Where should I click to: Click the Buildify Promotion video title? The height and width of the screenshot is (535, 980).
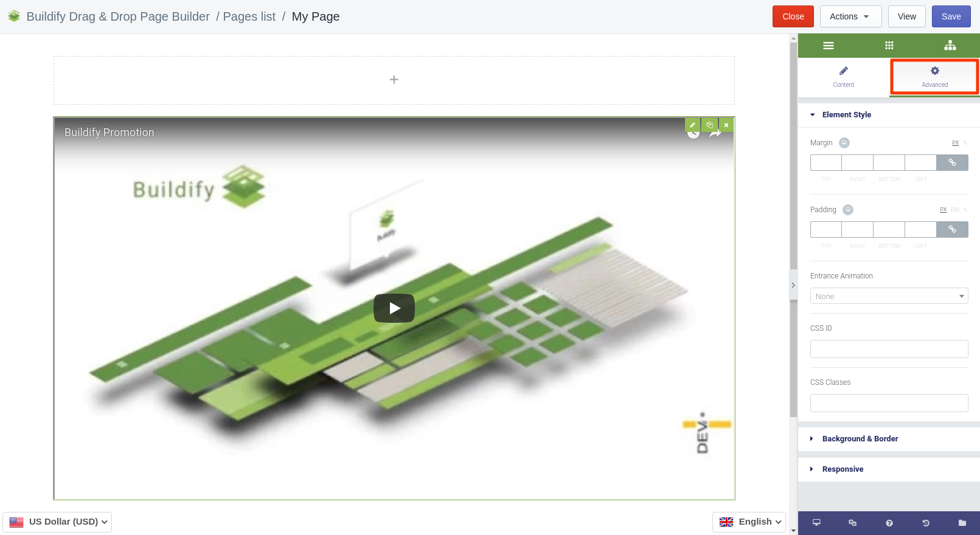109,133
